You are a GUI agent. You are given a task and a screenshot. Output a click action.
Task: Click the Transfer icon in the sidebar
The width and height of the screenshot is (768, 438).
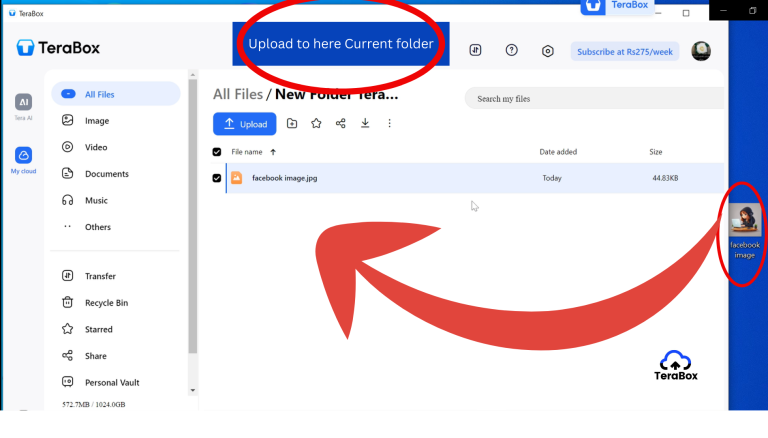click(x=68, y=276)
